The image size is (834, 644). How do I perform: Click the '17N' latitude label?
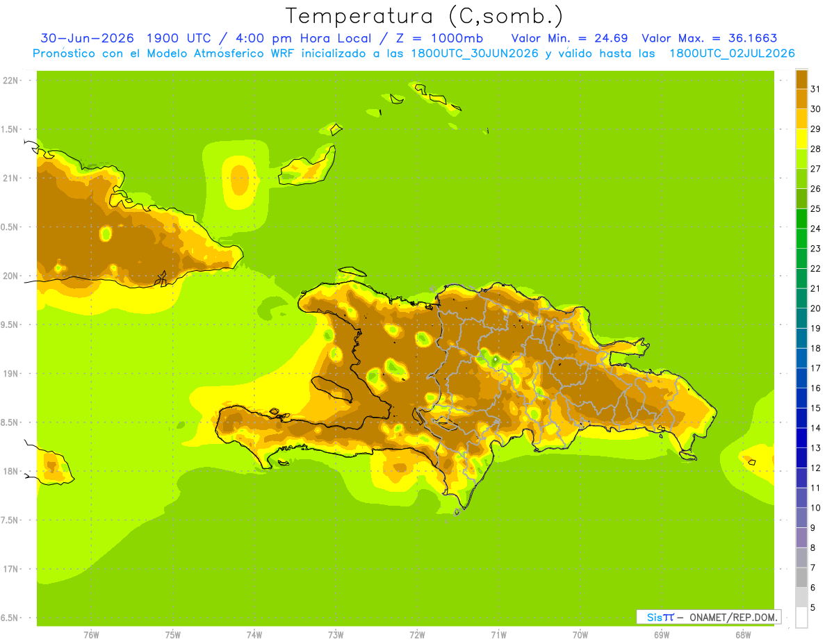pyautogui.click(x=11, y=569)
